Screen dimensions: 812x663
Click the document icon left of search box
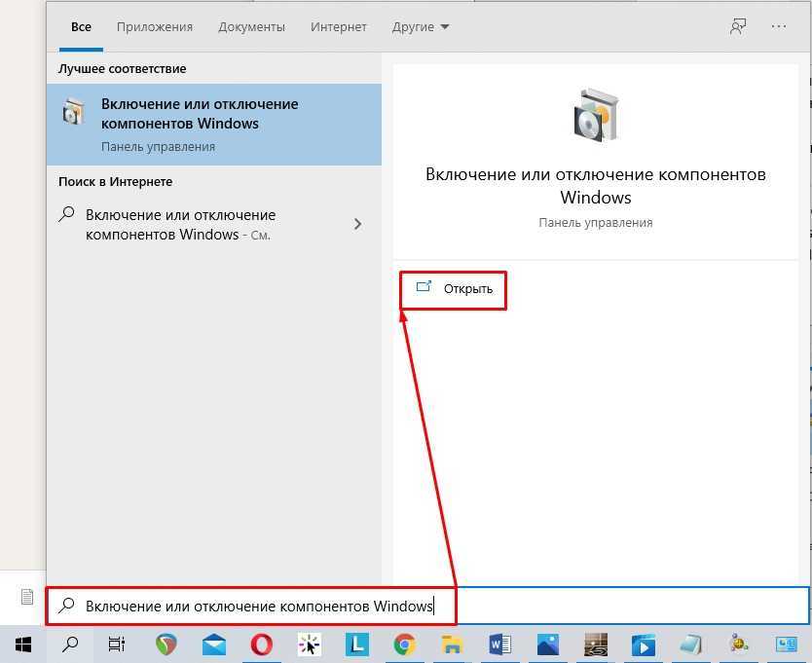click(27, 597)
